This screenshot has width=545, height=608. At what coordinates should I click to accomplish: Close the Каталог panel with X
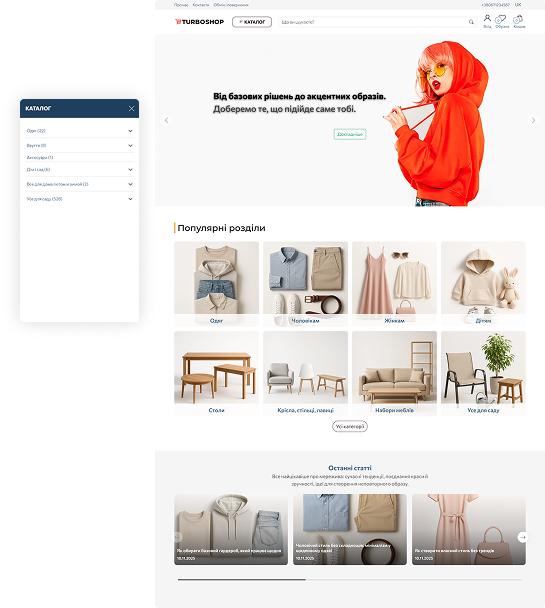131,109
